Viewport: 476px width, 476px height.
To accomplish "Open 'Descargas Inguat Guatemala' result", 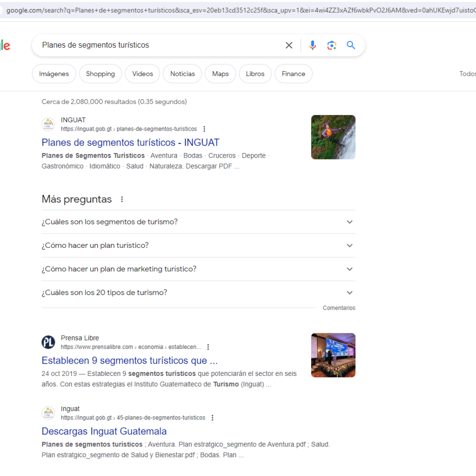I will tap(104, 431).
